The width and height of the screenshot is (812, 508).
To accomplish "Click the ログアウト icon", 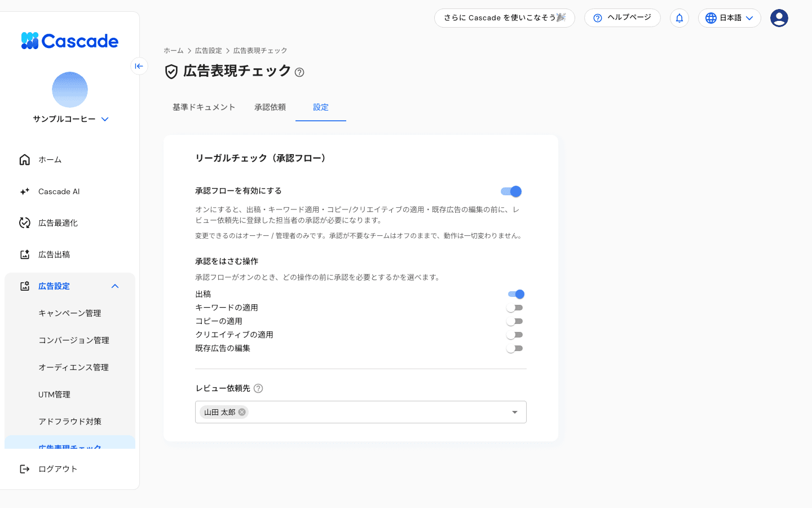I will [x=25, y=469].
